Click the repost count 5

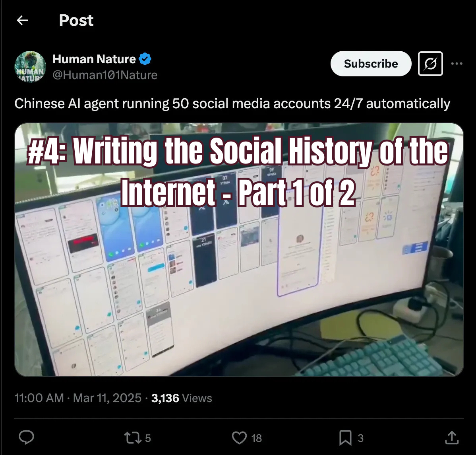click(x=148, y=438)
